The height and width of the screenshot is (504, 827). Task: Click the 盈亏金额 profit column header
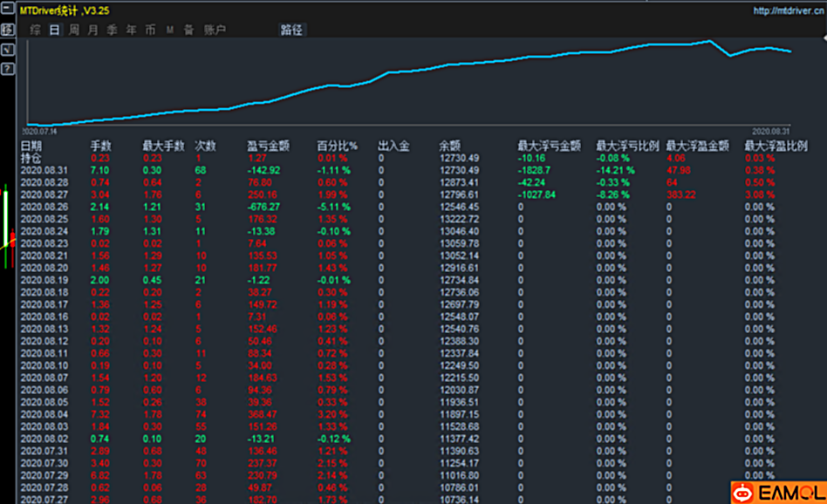coord(268,146)
